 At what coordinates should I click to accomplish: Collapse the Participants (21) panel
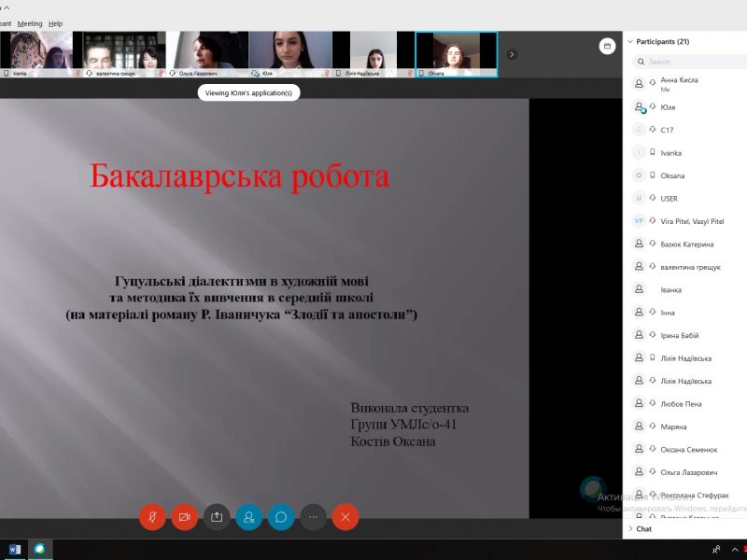click(x=631, y=41)
